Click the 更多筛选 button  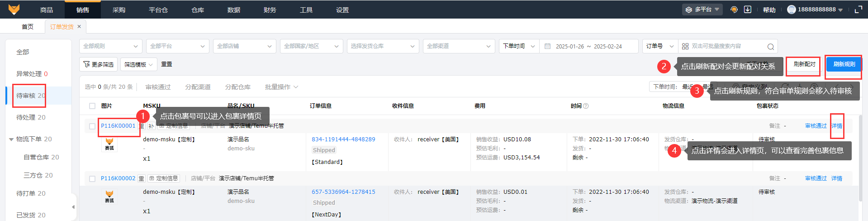click(99, 64)
